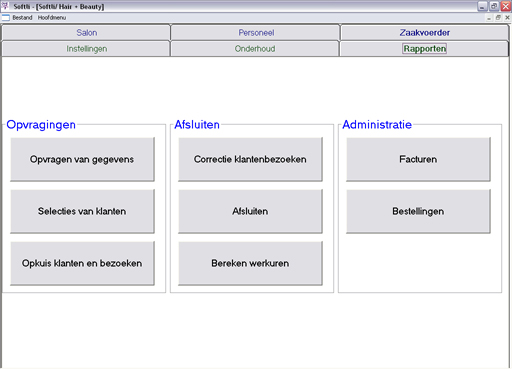The image size is (512, 369).
Task: Close the Softli application window
Action: 506,6
